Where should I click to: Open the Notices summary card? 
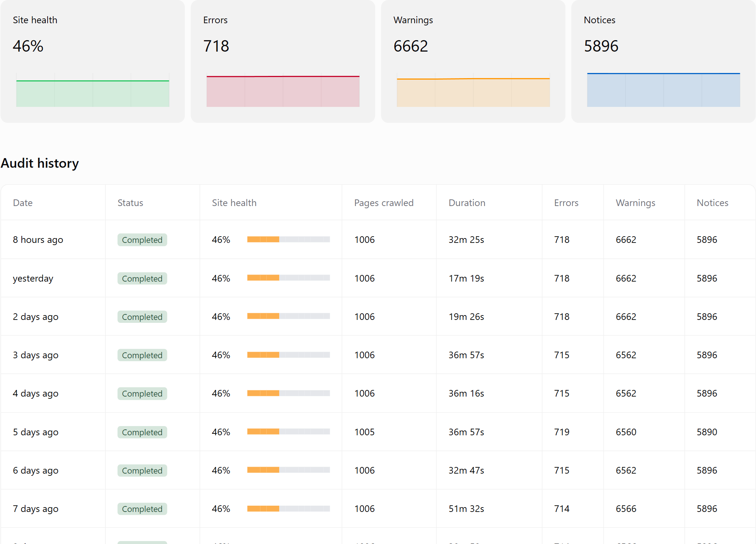coord(663,61)
